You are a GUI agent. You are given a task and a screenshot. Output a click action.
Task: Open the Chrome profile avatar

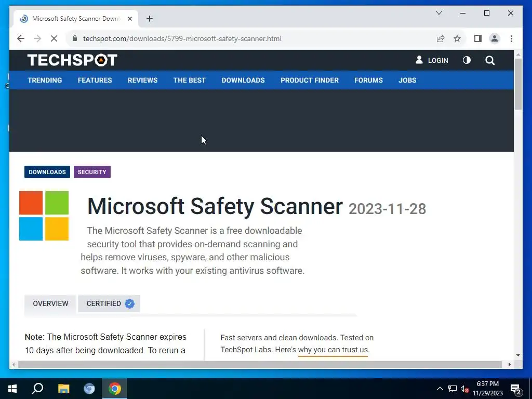[x=495, y=38]
